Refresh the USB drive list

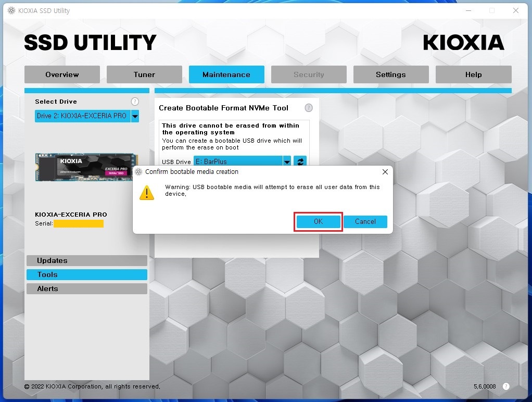click(300, 161)
